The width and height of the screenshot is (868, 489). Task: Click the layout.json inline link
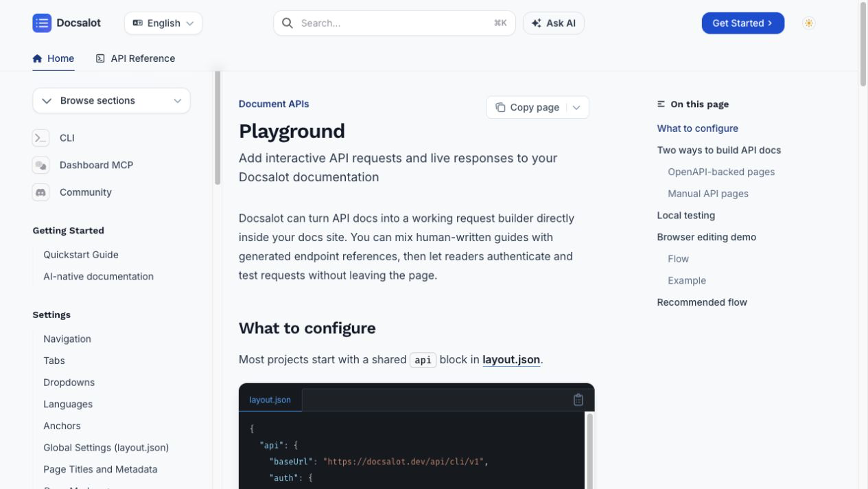point(511,359)
